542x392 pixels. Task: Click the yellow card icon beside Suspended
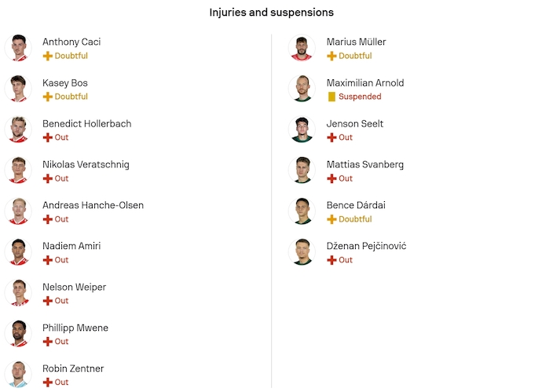[331, 97]
